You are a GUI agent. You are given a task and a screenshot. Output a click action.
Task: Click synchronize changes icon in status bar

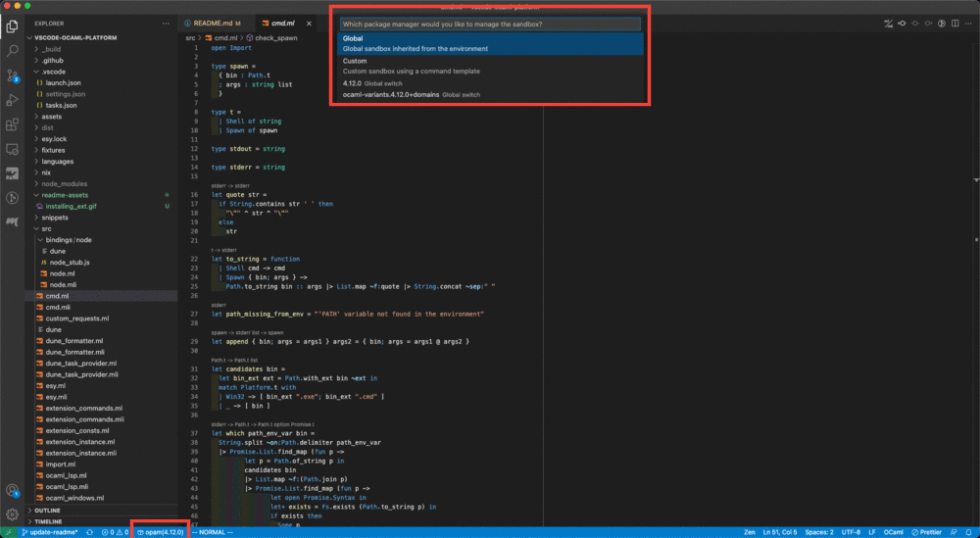90,532
